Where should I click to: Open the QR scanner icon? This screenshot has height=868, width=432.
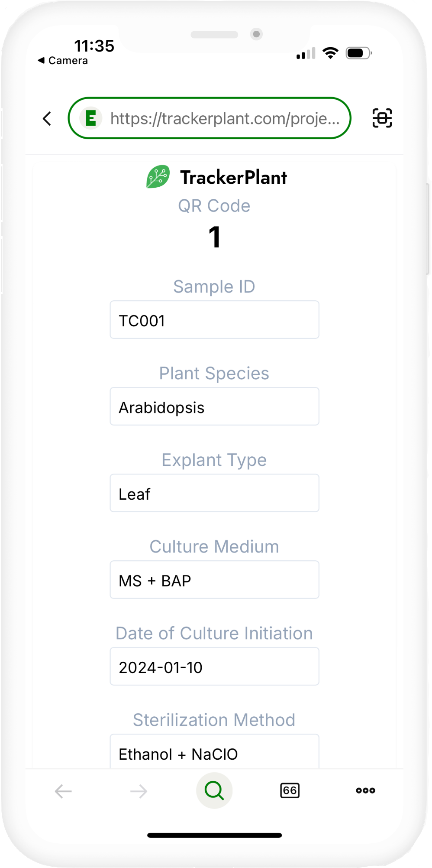coord(382,118)
